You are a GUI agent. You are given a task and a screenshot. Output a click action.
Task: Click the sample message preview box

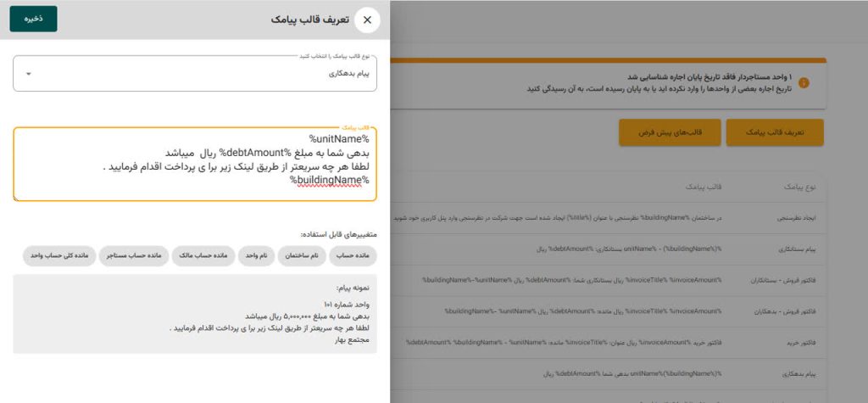point(195,313)
